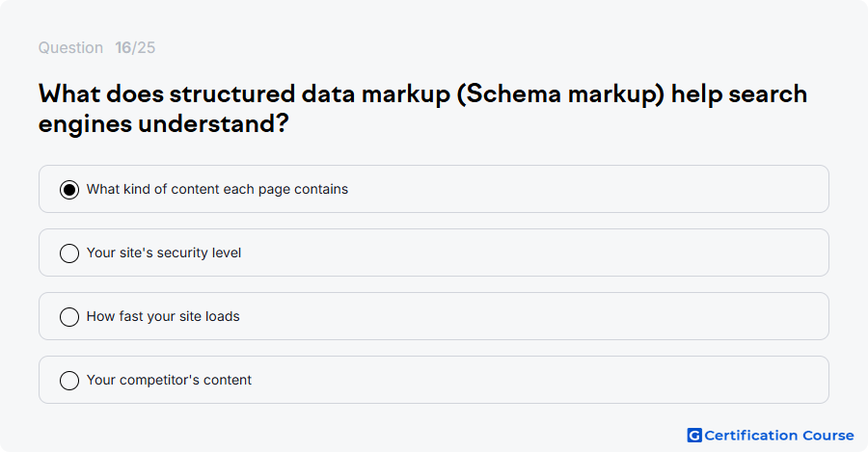This screenshot has height=452, width=868.
Task: Click the blue G logo icon
Action: 694,436
